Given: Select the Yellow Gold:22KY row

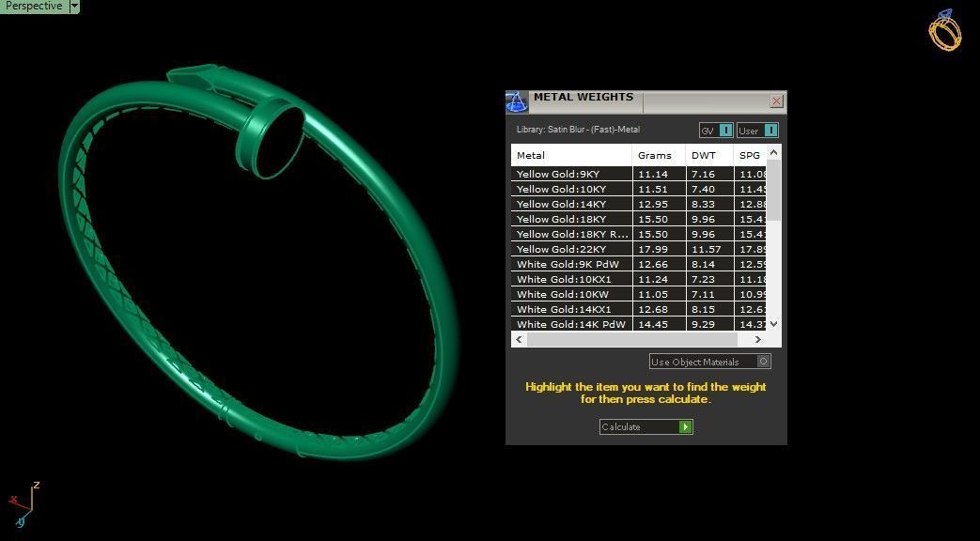Looking at the screenshot, I should pyautogui.click(x=638, y=249).
